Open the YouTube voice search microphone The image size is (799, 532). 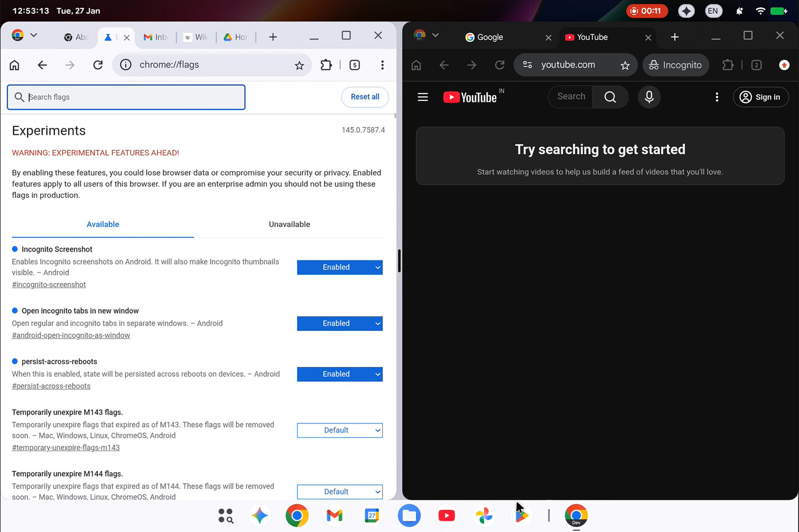point(649,97)
